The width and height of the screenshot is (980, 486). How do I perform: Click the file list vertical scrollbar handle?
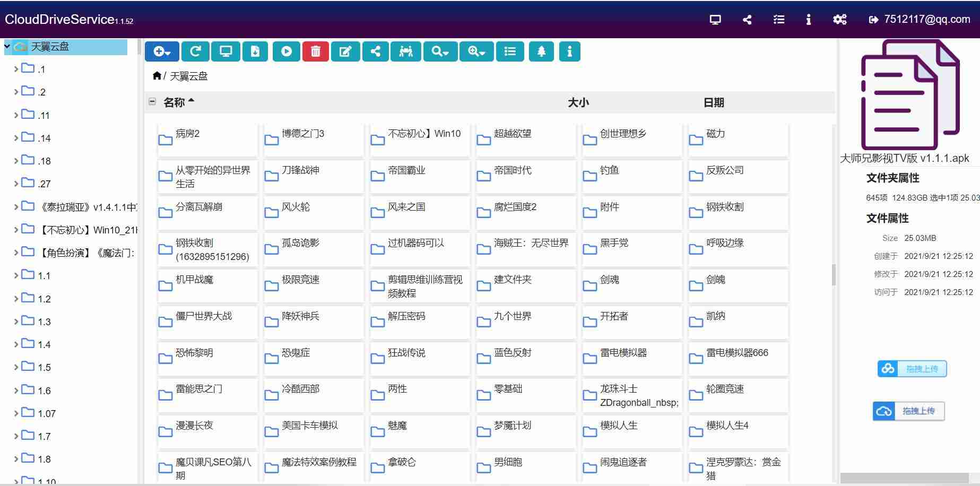tap(834, 274)
